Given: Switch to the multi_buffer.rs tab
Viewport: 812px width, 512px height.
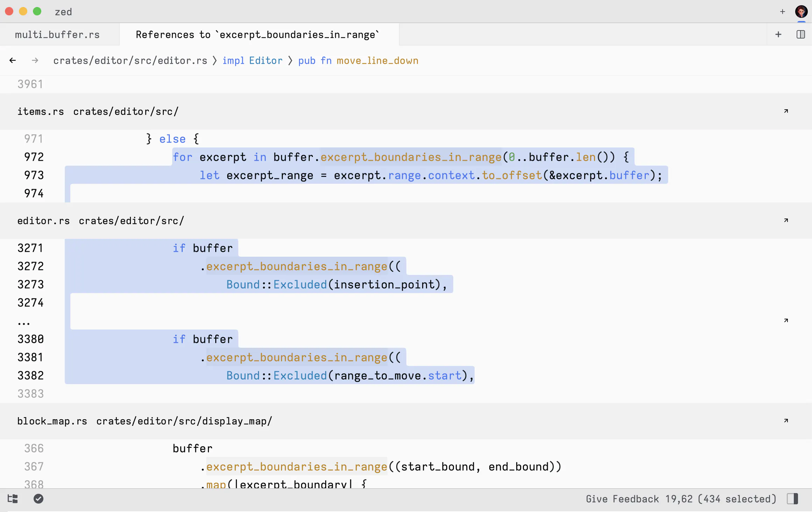Looking at the screenshot, I should click(57, 34).
